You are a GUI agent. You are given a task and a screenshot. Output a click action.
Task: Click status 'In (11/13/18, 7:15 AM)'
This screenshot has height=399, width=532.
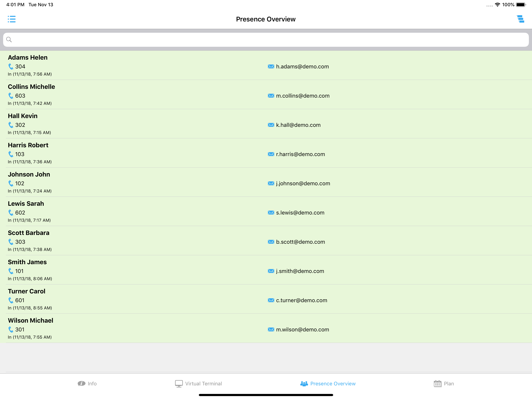pos(29,133)
